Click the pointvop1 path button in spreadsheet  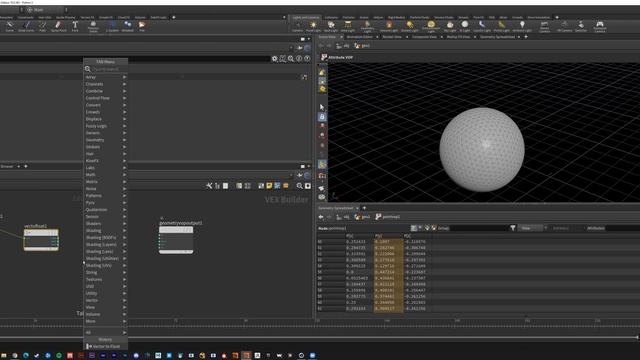tap(388, 217)
